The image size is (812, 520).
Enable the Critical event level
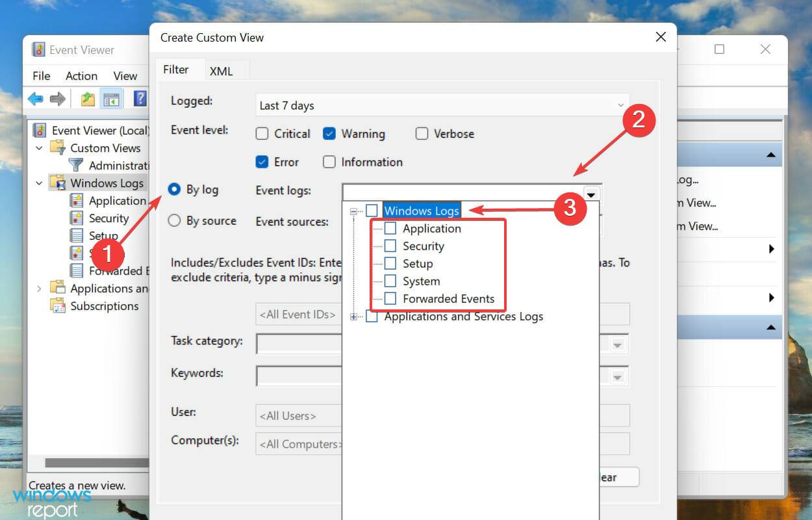coord(262,133)
